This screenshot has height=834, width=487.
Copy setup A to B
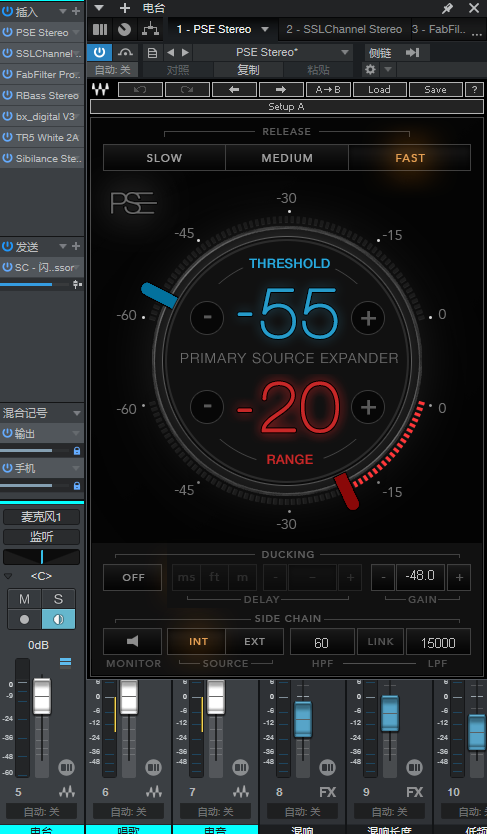[x=328, y=89]
